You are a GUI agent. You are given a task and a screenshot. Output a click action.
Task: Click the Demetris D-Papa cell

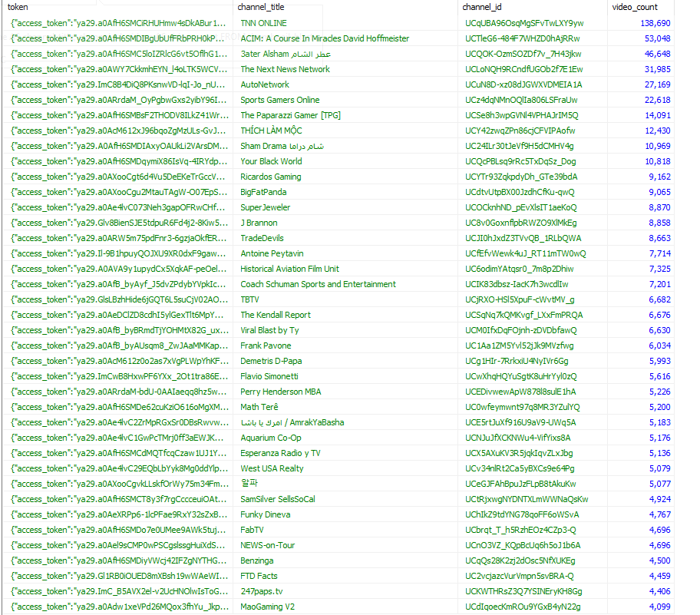pyautogui.click(x=271, y=361)
